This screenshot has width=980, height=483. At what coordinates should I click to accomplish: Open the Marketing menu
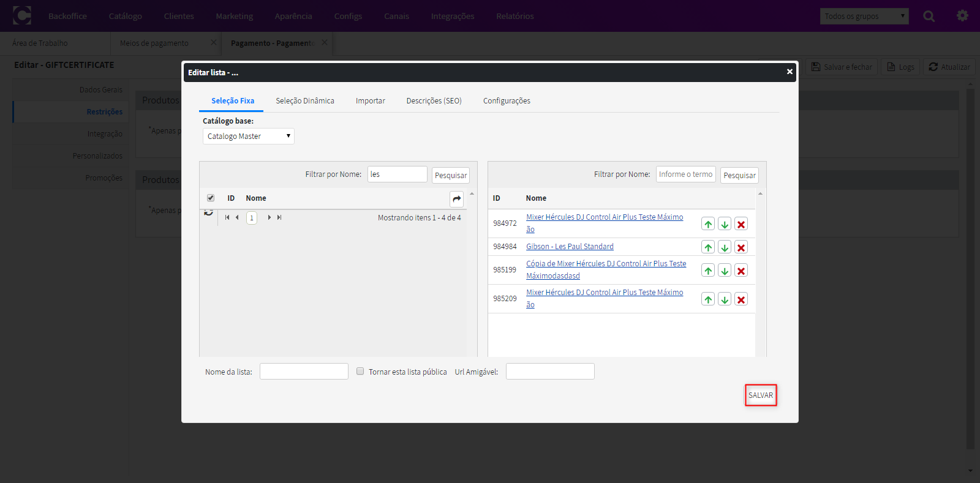tap(235, 16)
